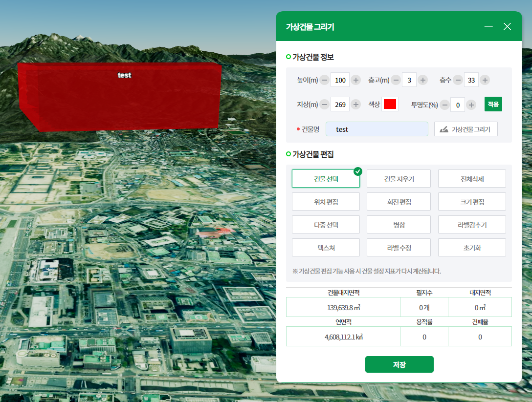The image size is (532, 402).
Task: Click the 높이(m) value field showing 100
Action: (340, 80)
